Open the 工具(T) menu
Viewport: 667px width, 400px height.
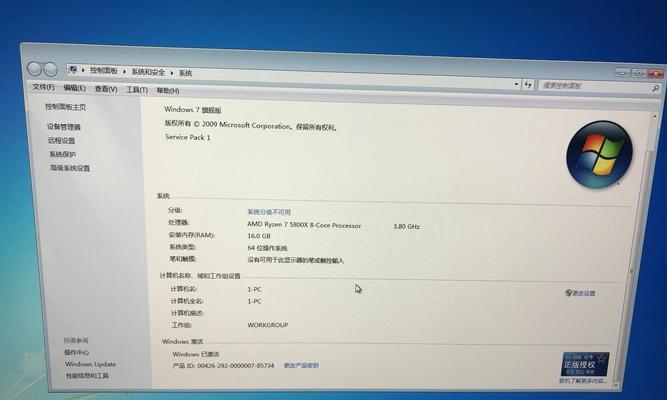coord(137,90)
